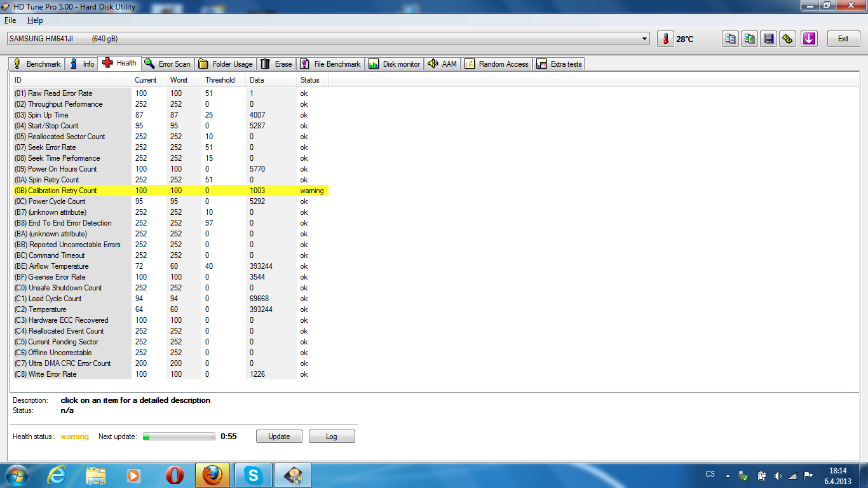Screen dimensions: 868x488
Task: Open Windows Media Player from taskbar
Action: pos(134,475)
